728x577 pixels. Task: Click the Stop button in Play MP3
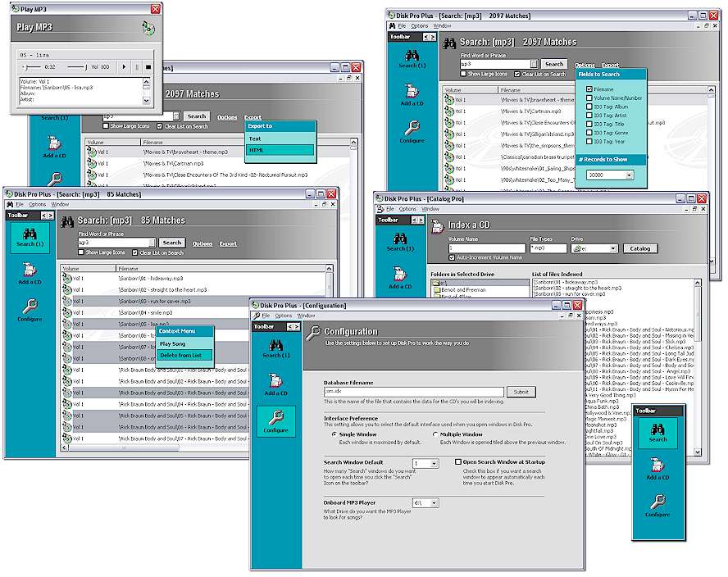tap(148, 66)
